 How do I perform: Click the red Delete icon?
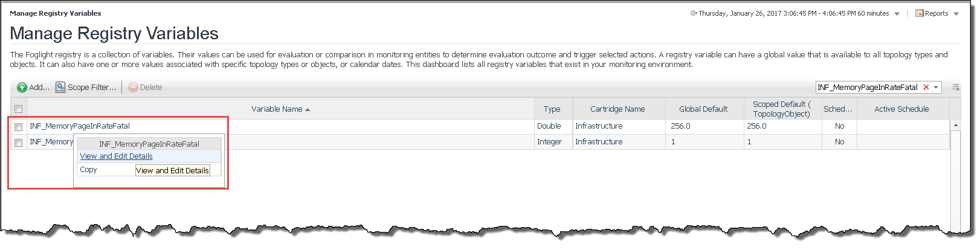133,88
